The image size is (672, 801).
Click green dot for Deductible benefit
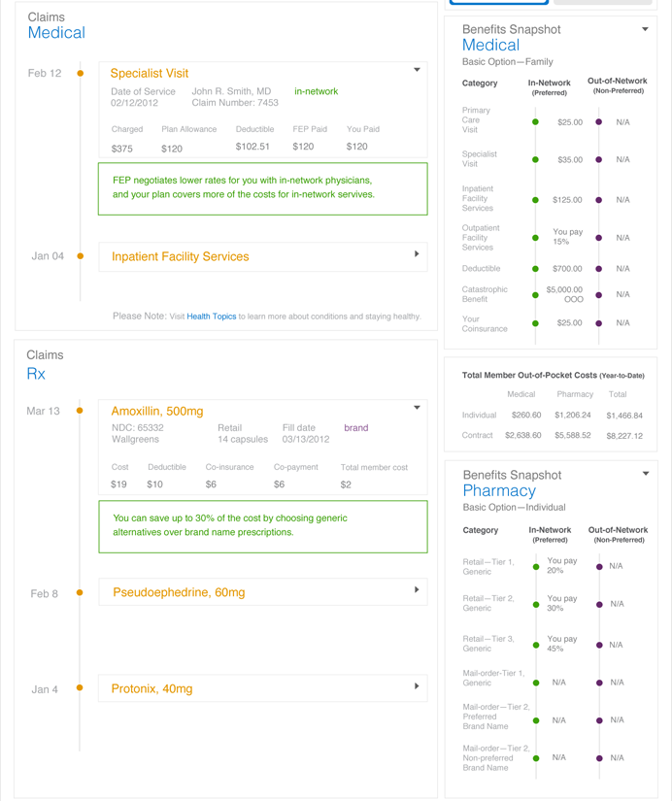(x=535, y=269)
